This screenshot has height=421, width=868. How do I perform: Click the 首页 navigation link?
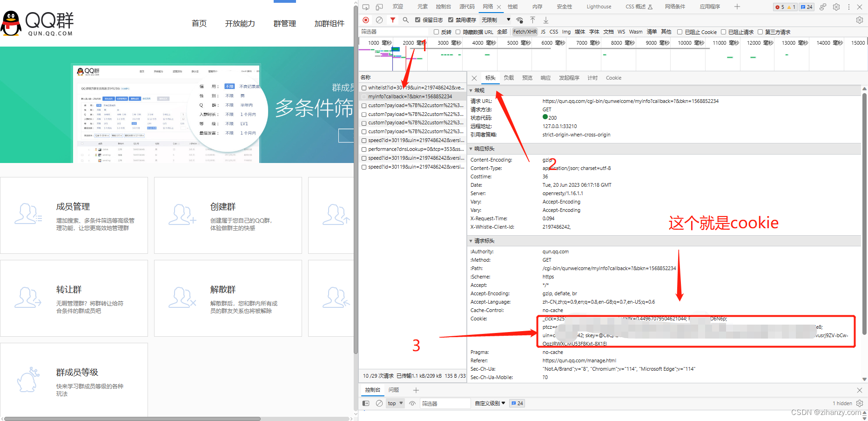[x=199, y=23]
